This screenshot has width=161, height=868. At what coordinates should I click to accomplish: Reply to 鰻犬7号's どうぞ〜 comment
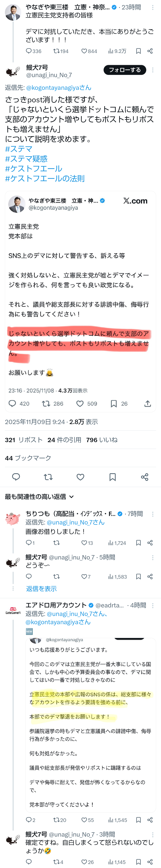(29, 577)
